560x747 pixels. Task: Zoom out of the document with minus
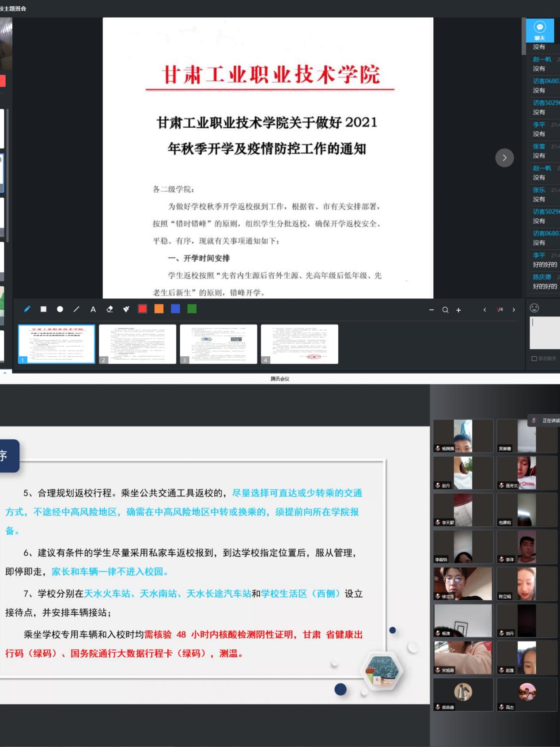tap(431, 310)
